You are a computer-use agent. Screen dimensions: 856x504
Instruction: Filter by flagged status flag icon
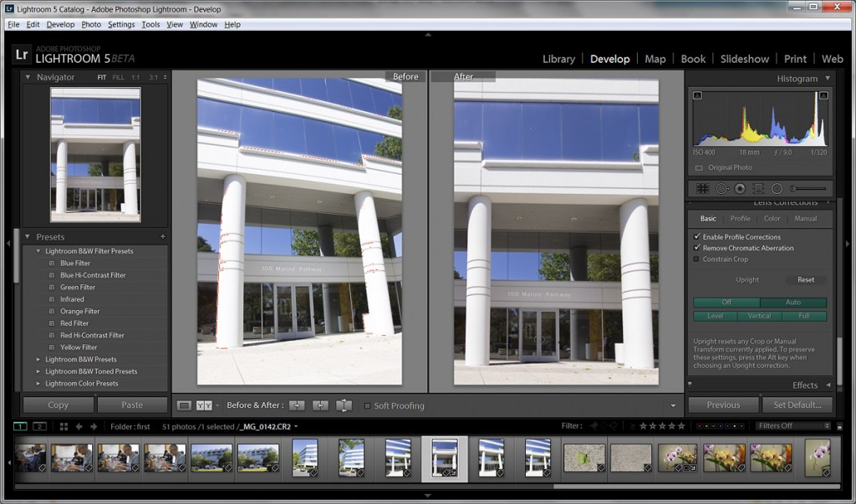tap(594, 426)
